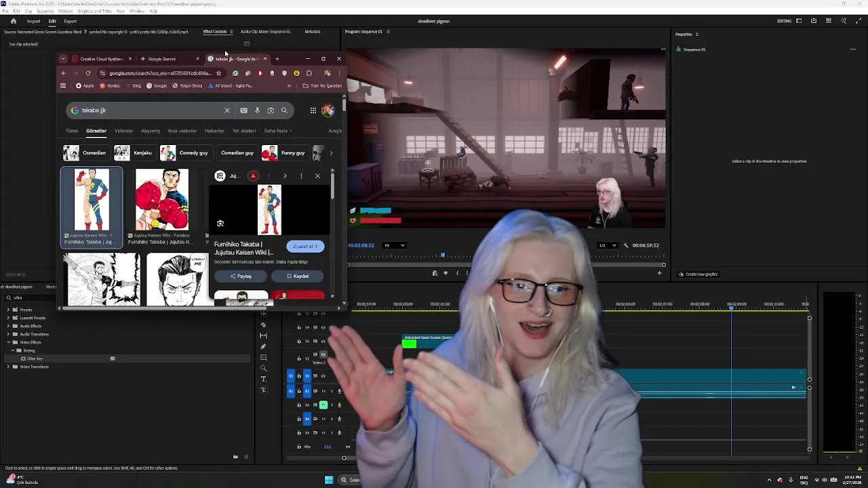Open Premiere workspaces icon beside EDITING

[799, 21]
